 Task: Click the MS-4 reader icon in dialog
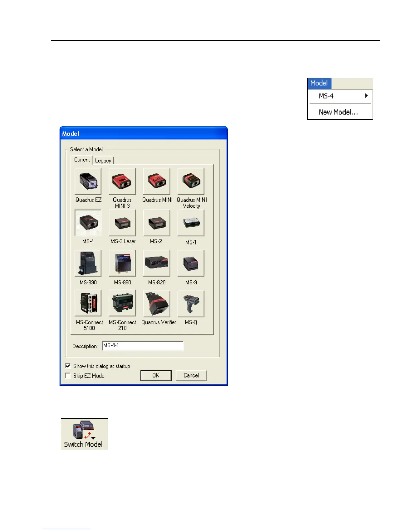88,223
